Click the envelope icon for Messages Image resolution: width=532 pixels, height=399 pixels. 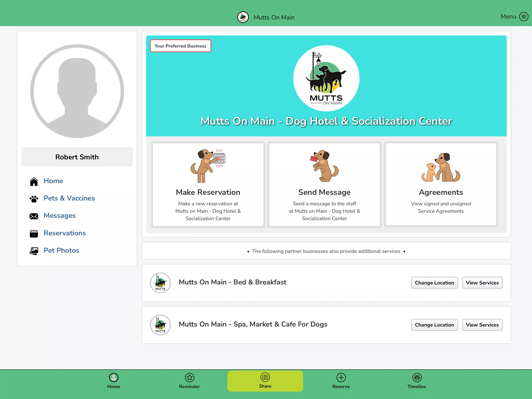[34, 216]
